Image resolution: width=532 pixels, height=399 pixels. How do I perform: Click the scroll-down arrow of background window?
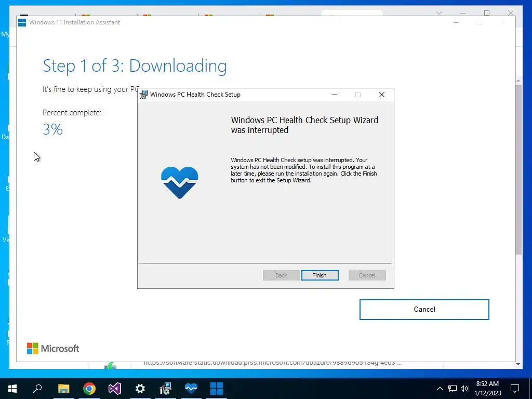[518, 364]
